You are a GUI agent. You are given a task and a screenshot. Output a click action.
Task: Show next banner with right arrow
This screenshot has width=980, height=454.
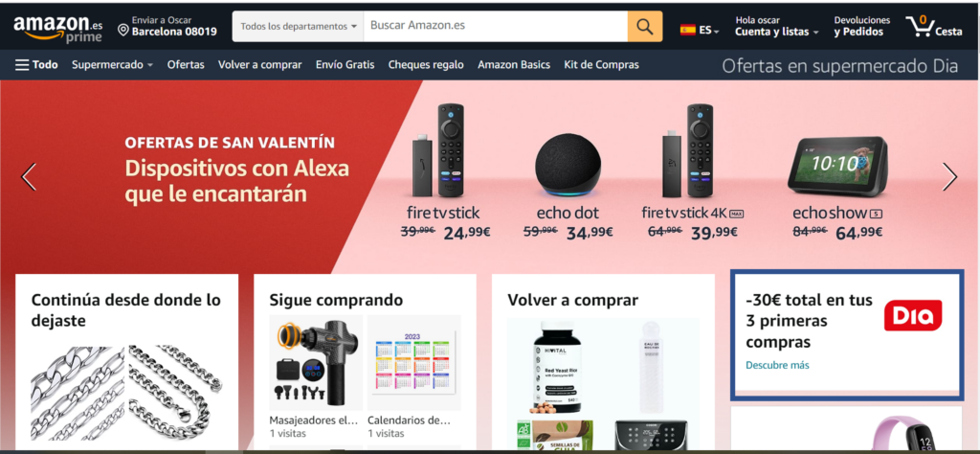coord(949,177)
